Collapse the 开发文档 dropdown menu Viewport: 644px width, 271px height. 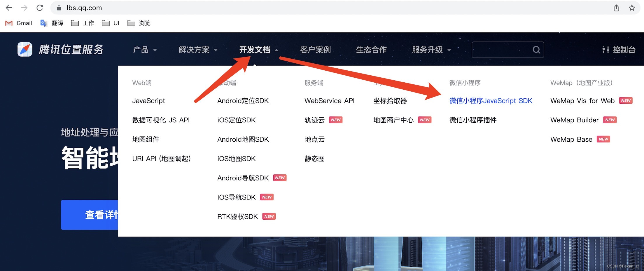tap(259, 50)
